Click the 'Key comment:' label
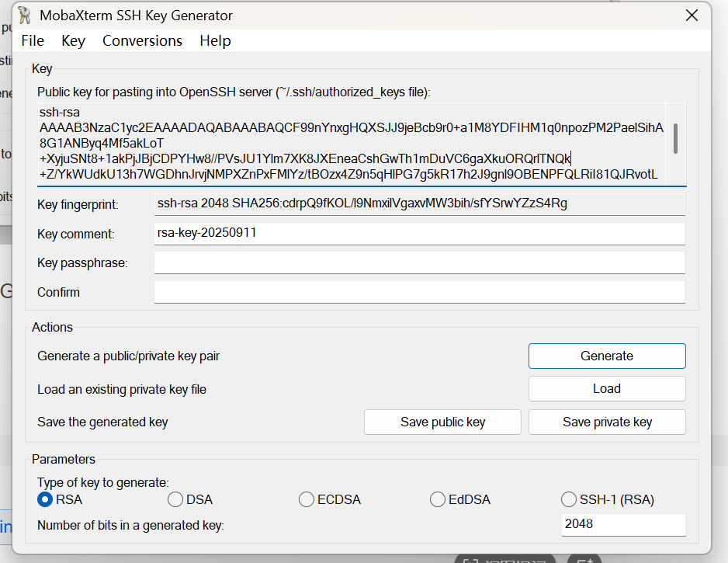 click(x=76, y=234)
